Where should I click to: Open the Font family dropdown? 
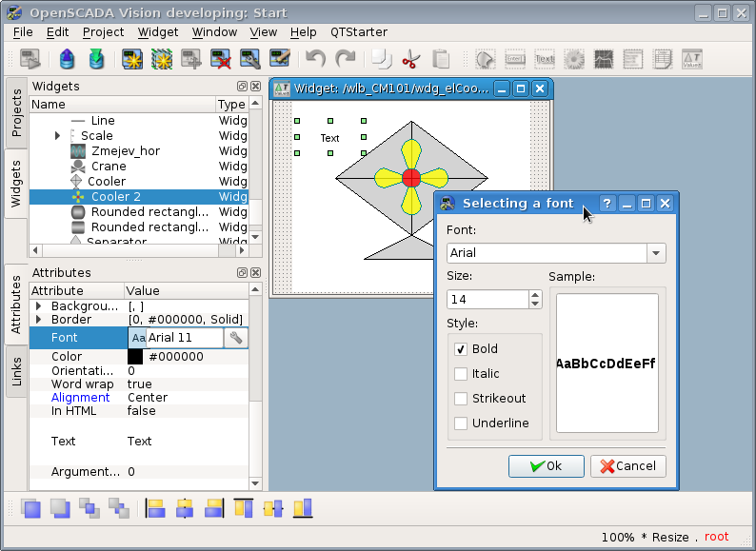[655, 253]
